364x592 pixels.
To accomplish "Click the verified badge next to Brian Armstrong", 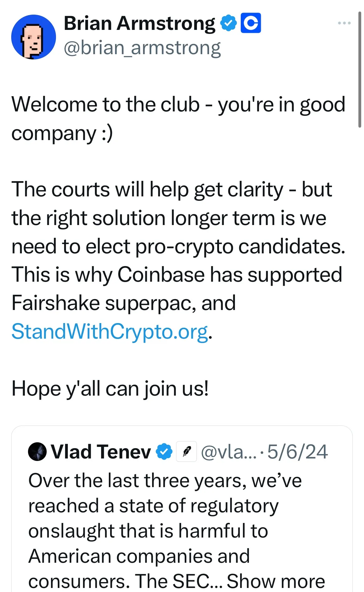I will coord(228,23).
